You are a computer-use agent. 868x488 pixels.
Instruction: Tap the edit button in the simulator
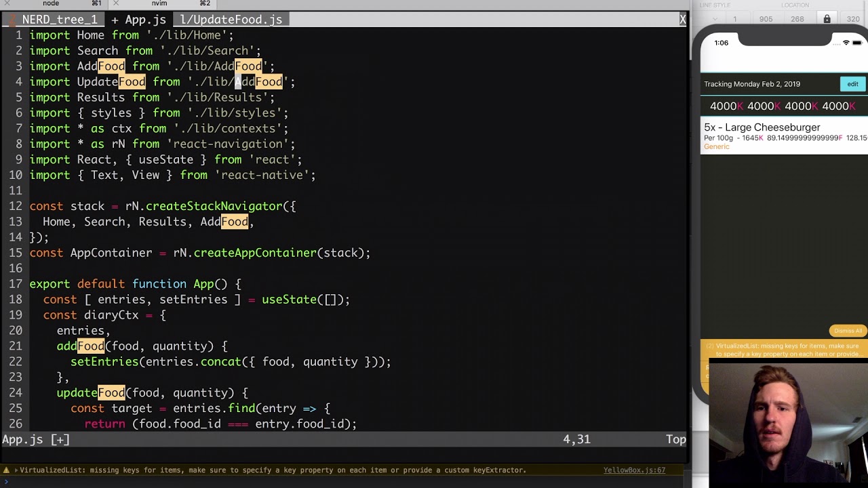[x=852, y=84]
